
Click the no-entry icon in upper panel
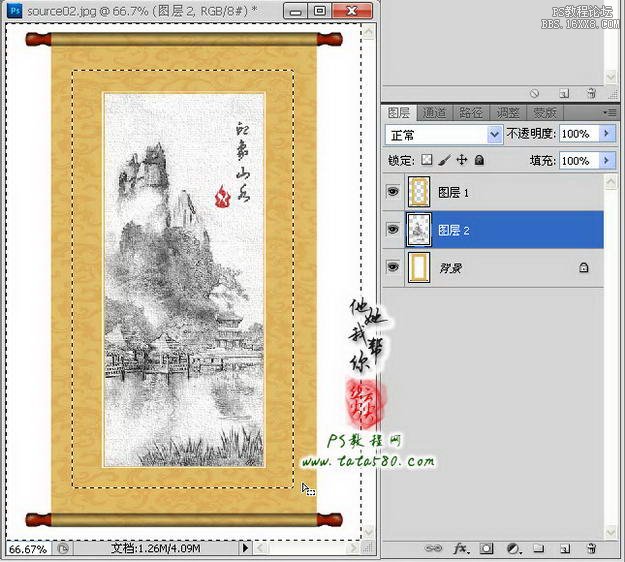(535, 93)
